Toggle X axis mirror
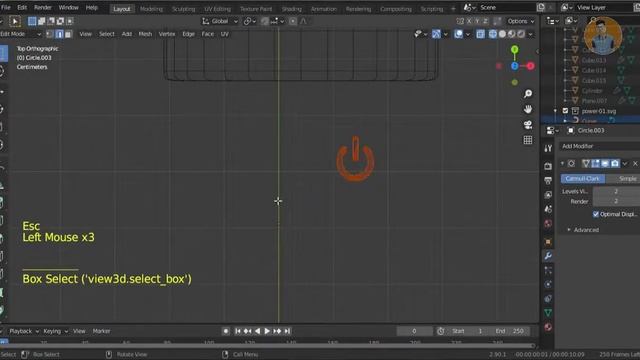Image resolution: width=640 pixels, height=360 pixels. pyautogui.click(x=469, y=21)
